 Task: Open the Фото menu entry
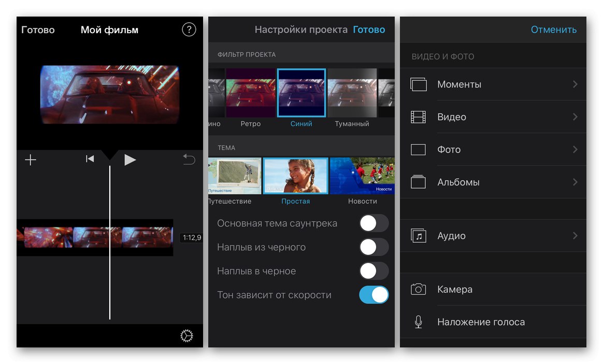coord(493,150)
